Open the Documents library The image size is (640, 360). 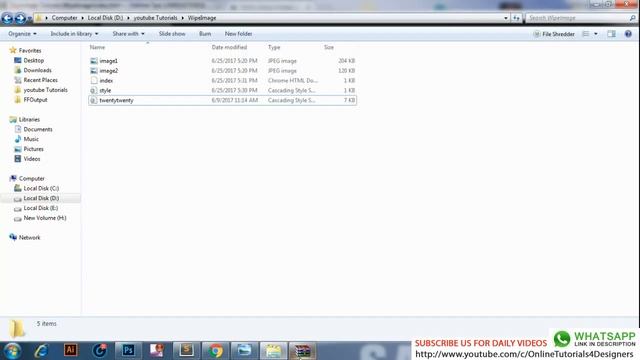click(38, 129)
